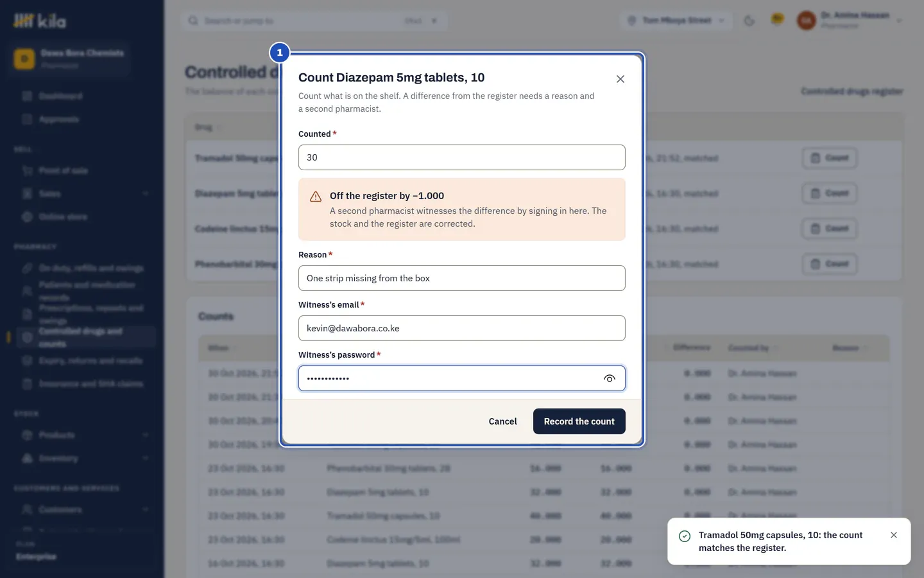Image resolution: width=924 pixels, height=578 pixels.
Task: Click the Online store globe icon
Action: 27,217
